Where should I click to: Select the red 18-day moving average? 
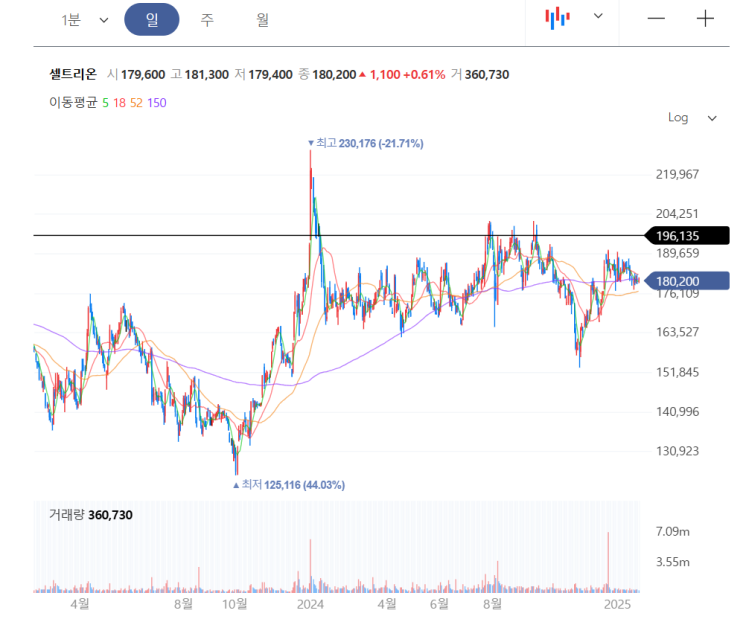(x=119, y=103)
